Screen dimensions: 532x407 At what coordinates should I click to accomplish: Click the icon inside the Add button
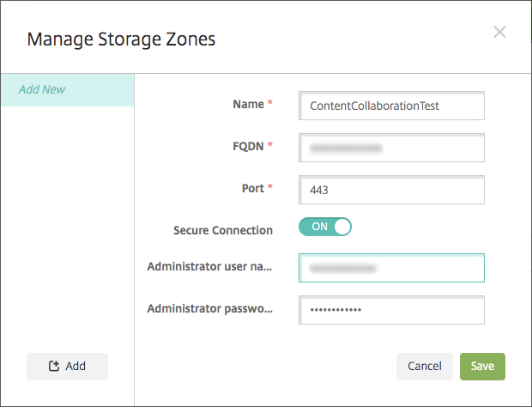click(54, 367)
